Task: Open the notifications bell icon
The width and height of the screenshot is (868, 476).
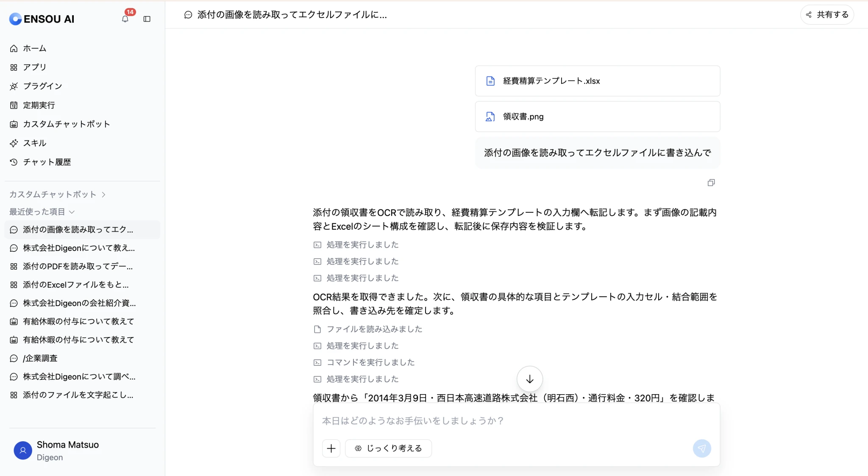Action: [125, 19]
